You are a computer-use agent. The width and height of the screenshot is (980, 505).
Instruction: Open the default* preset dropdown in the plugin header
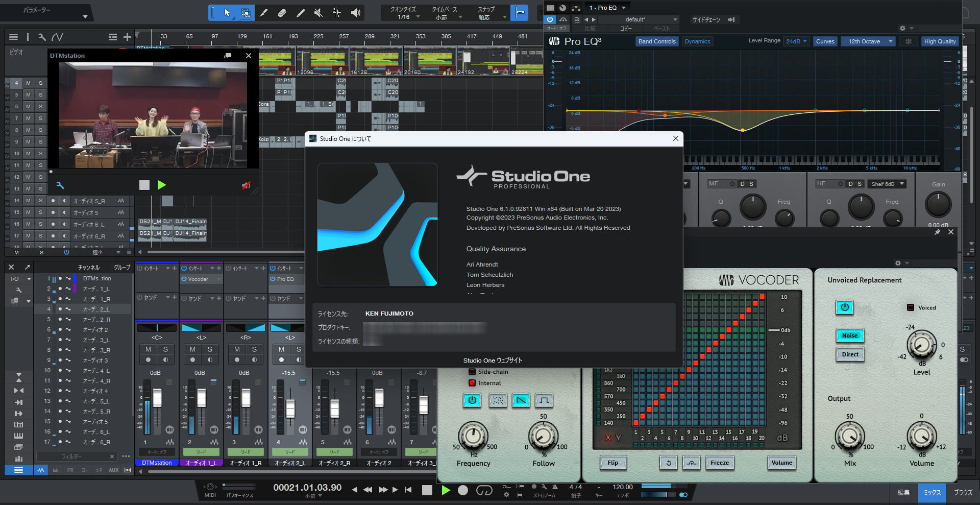[x=638, y=20]
